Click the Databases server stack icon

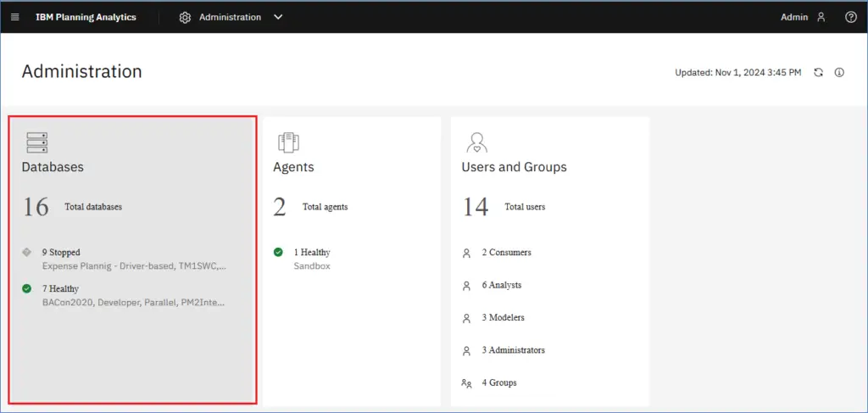pos(37,142)
